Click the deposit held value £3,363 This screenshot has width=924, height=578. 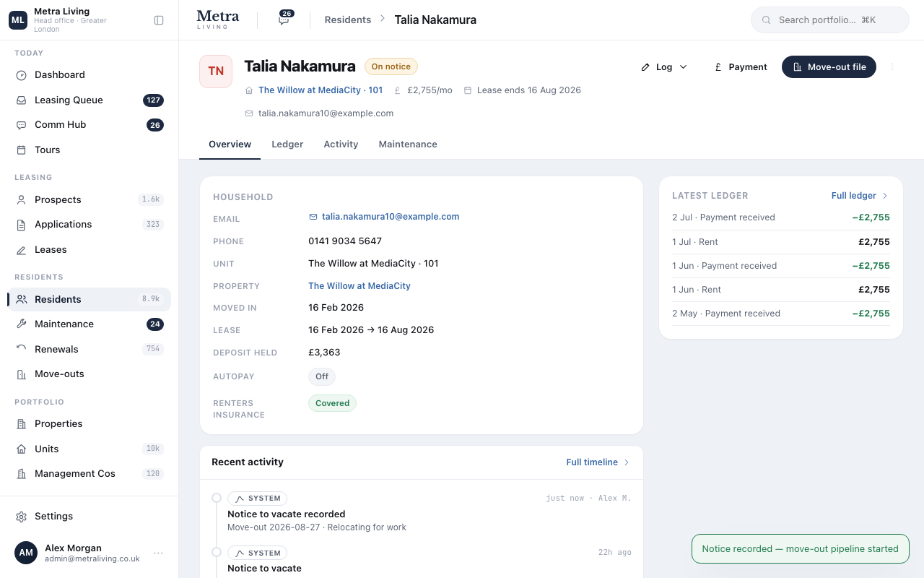(324, 353)
